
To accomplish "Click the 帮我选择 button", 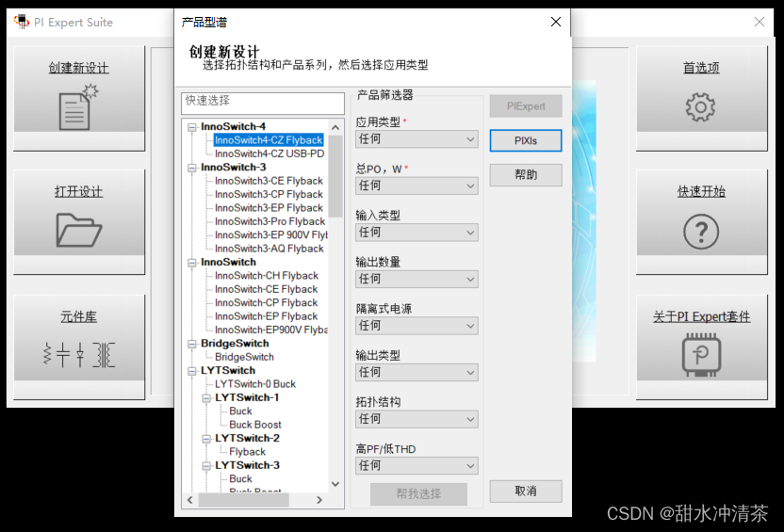I will 418,494.
